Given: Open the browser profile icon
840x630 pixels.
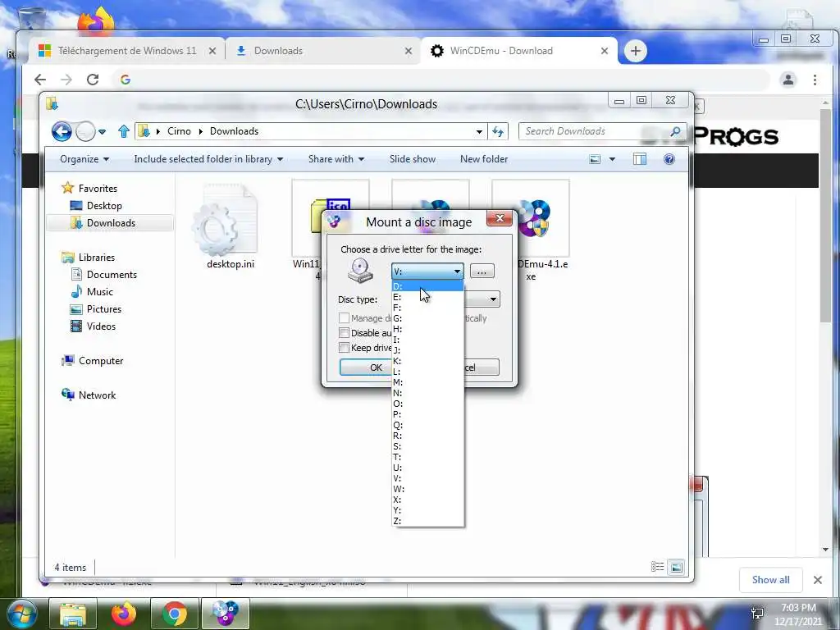Looking at the screenshot, I should [788, 80].
